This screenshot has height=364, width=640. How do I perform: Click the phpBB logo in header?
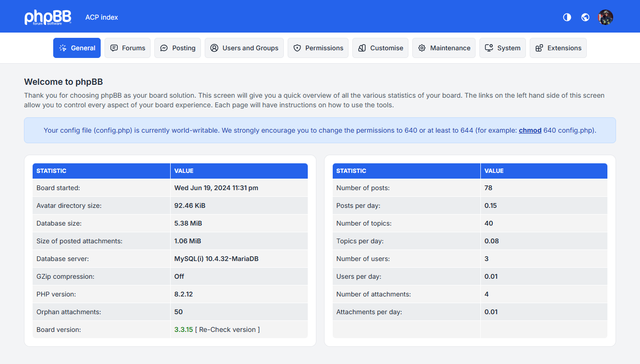48,17
